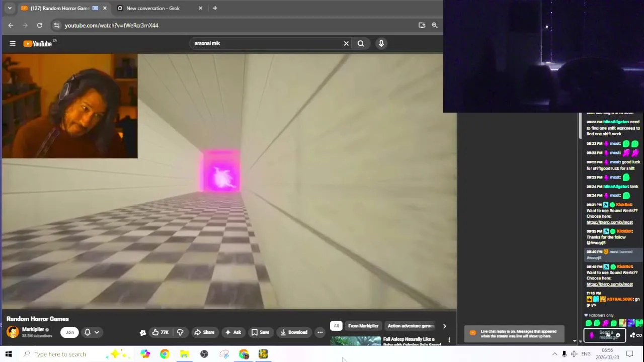Select the All filter chip
The image size is (644, 362).
point(336,326)
